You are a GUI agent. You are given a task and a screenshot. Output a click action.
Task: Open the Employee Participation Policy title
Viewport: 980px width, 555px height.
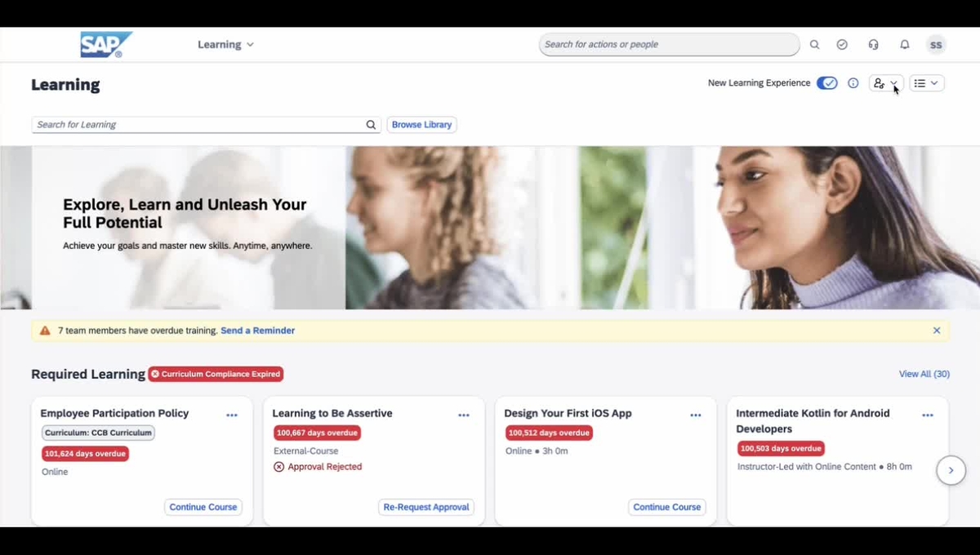click(x=114, y=413)
